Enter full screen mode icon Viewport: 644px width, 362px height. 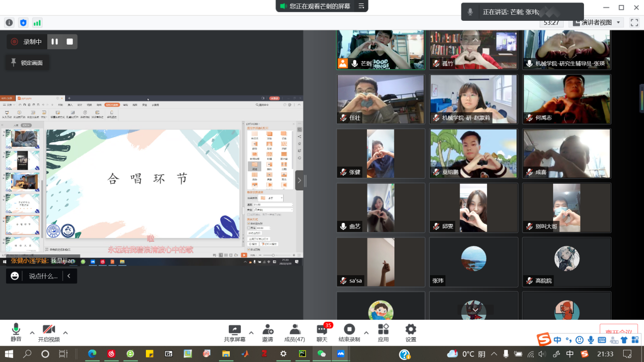(x=634, y=22)
